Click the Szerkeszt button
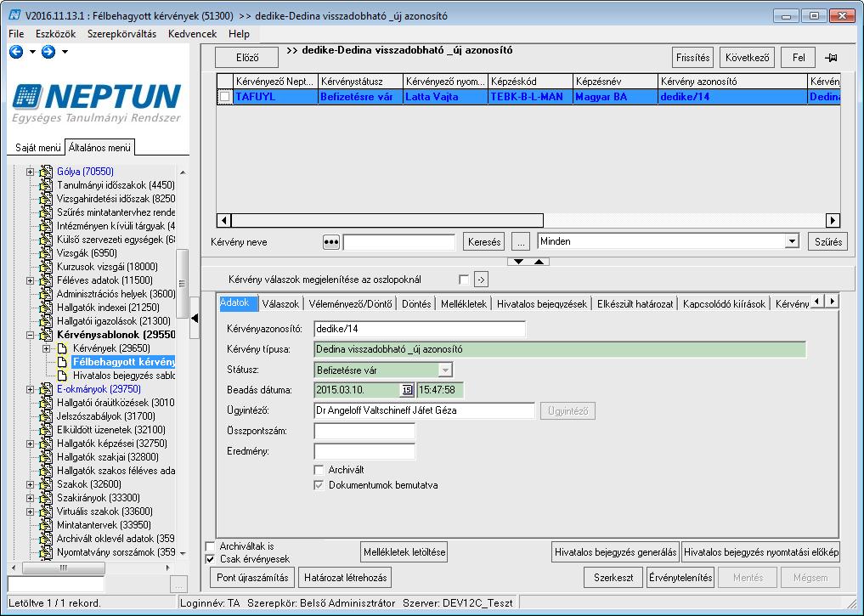 coord(613,578)
